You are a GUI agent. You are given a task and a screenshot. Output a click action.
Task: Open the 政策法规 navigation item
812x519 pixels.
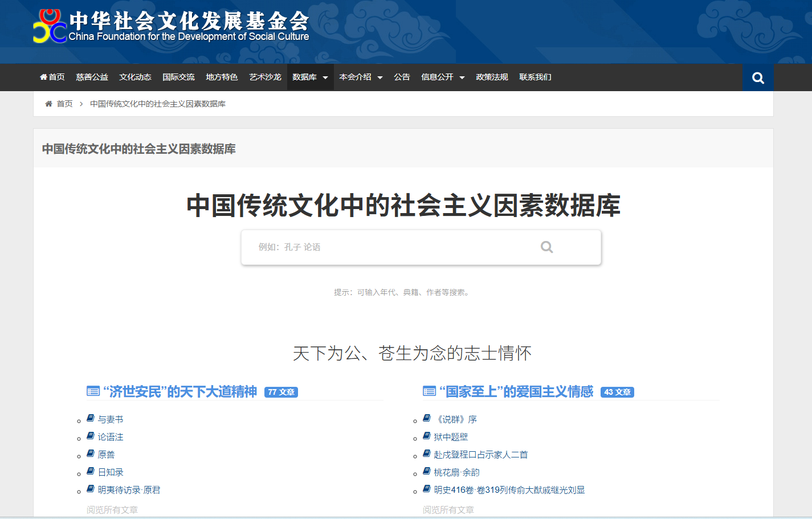point(492,77)
